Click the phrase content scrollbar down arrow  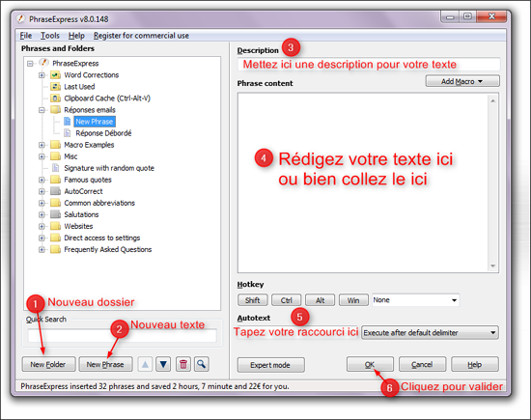(x=493, y=266)
